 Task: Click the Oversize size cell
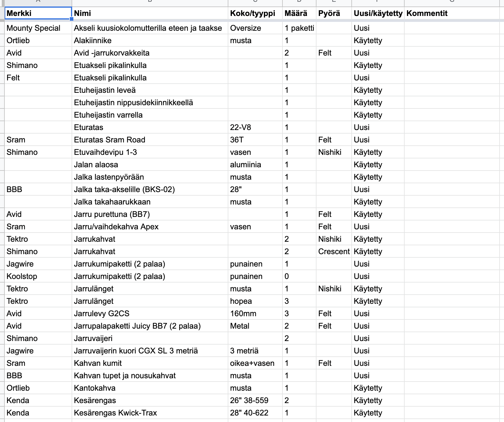255,28
